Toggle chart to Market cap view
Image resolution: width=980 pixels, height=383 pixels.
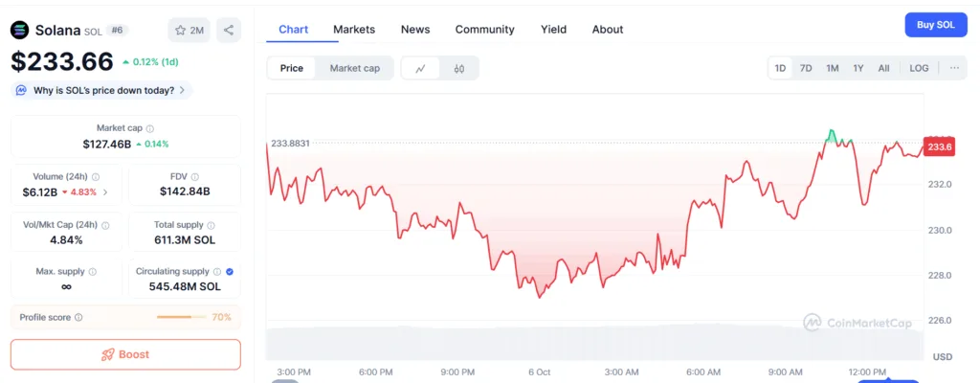(x=354, y=69)
